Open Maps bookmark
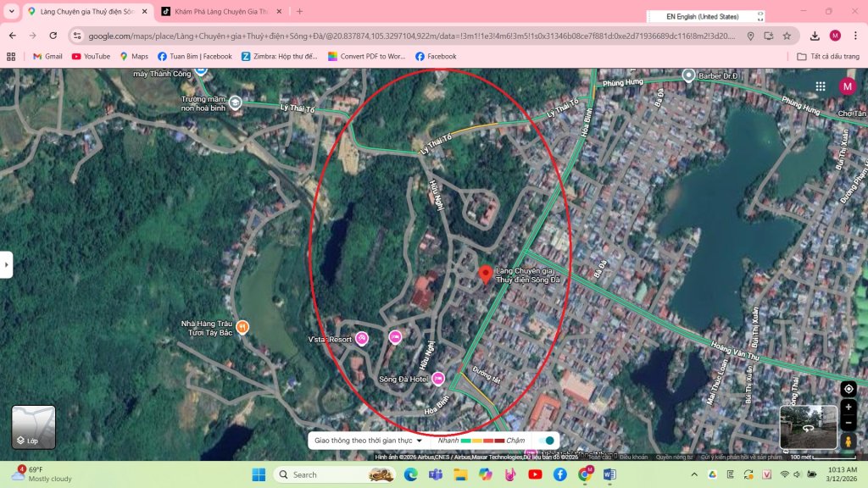This screenshot has height=488, width=868. (x=134, y=57)
